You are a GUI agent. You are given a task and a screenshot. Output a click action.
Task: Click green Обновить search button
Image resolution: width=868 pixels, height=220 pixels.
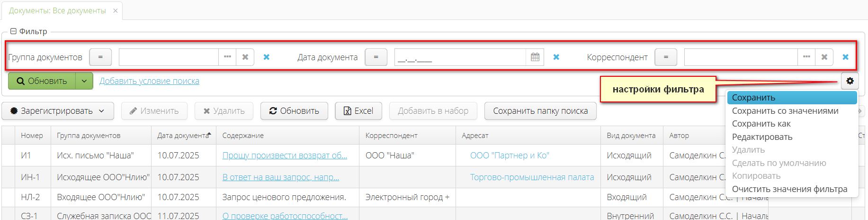(x=42, y=81)
